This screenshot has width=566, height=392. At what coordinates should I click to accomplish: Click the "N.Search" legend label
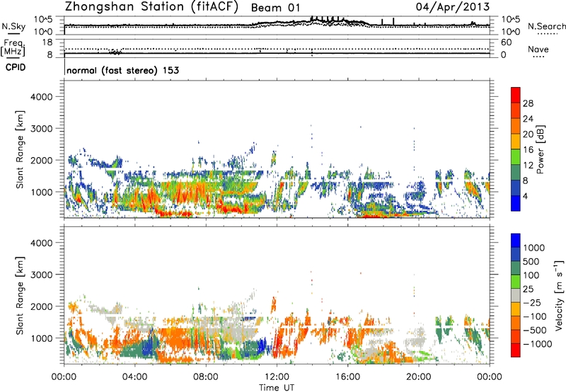(x=546, y=26)
